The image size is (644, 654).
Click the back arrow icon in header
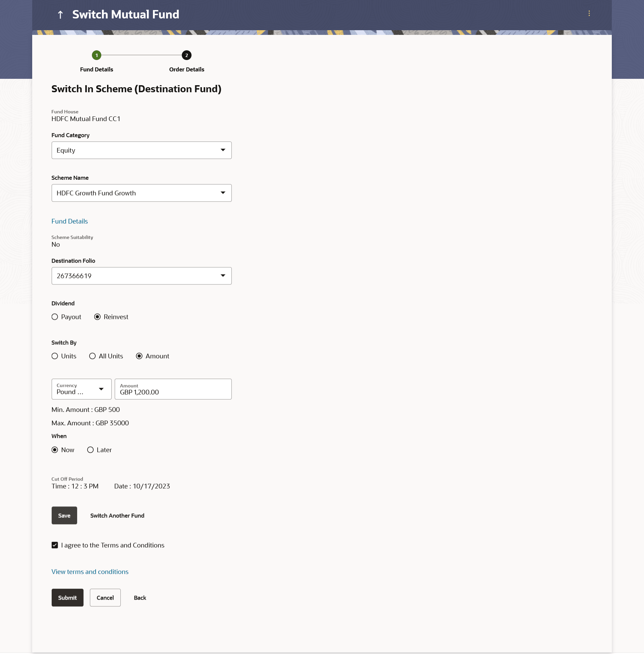60,14
